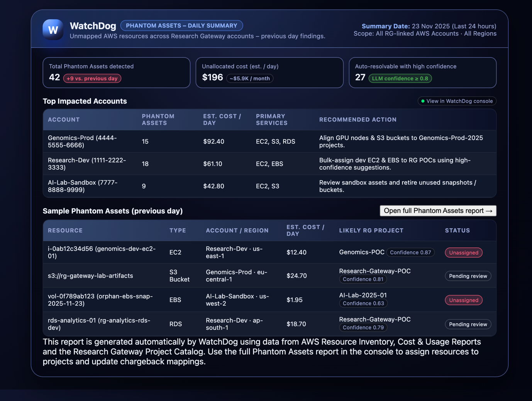Image resolution: width=532 pixels, height=401 pixels.
Task: Click Pending review status on S3 Bucket row
Action: [468, 276]
